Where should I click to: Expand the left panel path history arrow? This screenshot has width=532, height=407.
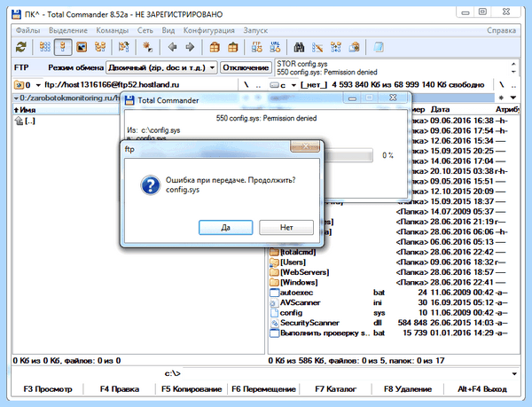tap(16, 98)
